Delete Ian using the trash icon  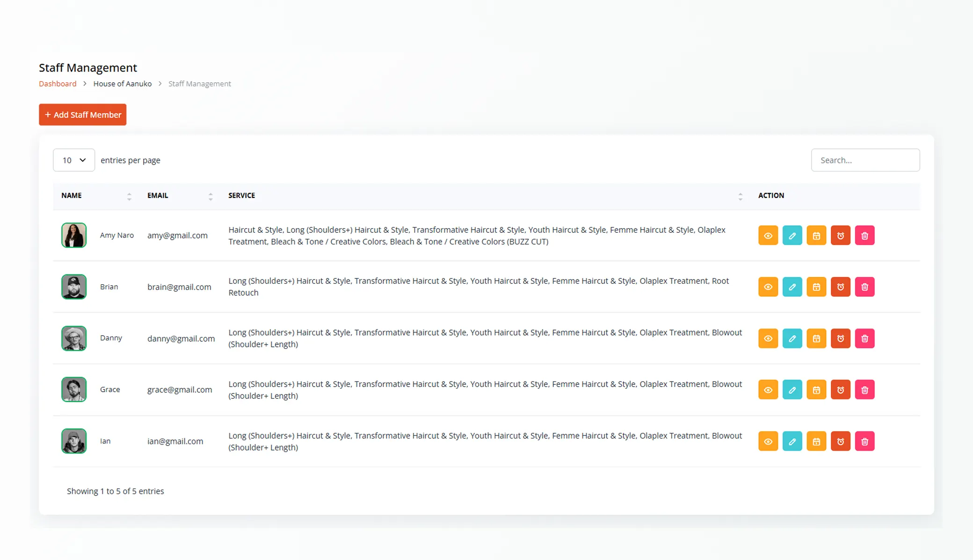tap(864, 441)
